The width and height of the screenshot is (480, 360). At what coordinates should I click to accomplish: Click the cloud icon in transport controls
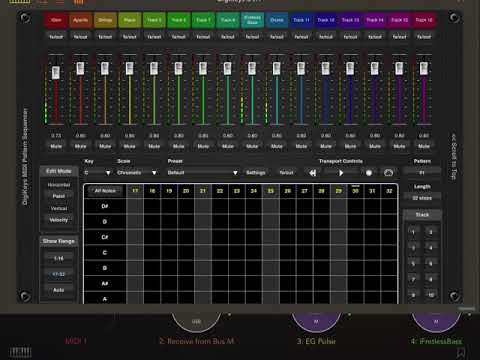point(388,173)
